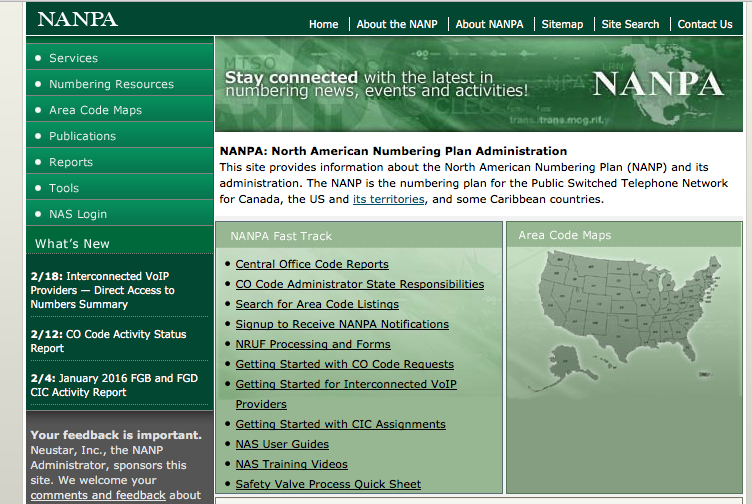752x504 pixels.
Task: Open NAS Training Videos link
Action: [291, 464]
